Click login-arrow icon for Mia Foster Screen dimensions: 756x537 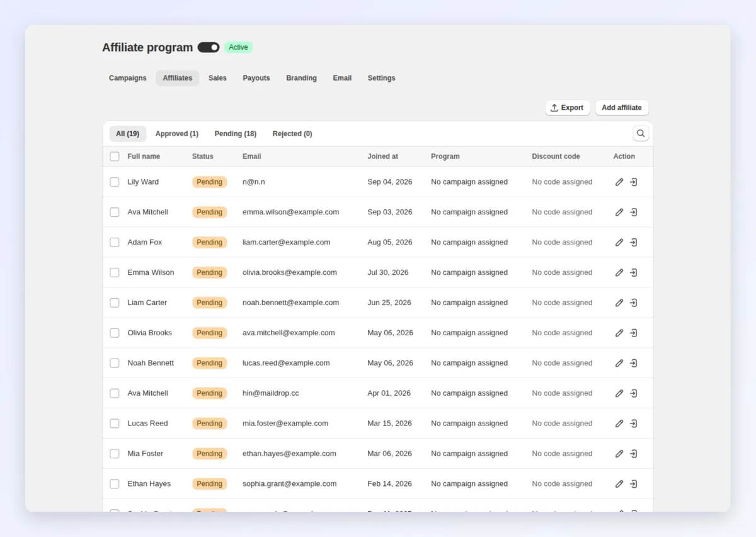click(634, 454)
